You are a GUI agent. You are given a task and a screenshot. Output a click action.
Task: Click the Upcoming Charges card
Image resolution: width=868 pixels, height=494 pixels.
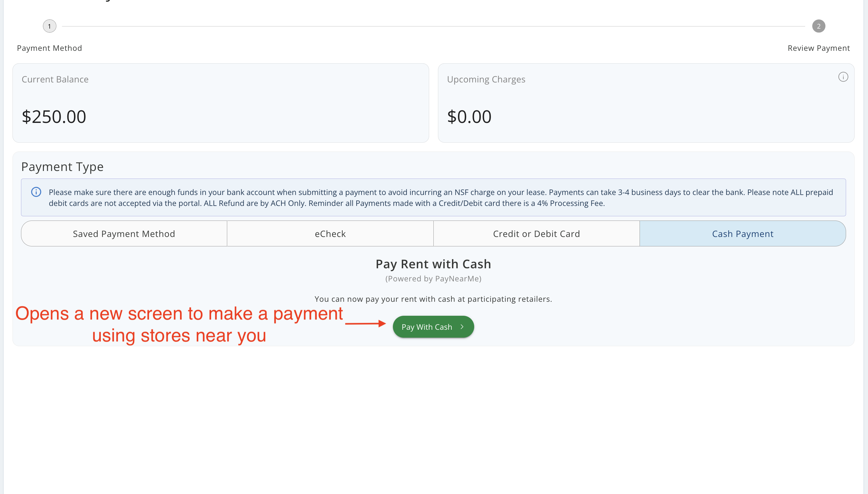tap(646, 103)
